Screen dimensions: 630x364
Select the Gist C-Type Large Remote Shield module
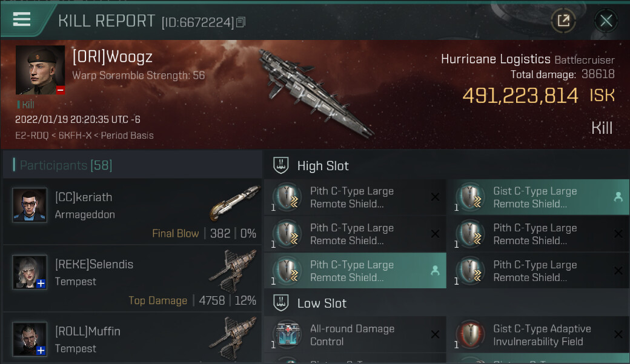[538, 197]
